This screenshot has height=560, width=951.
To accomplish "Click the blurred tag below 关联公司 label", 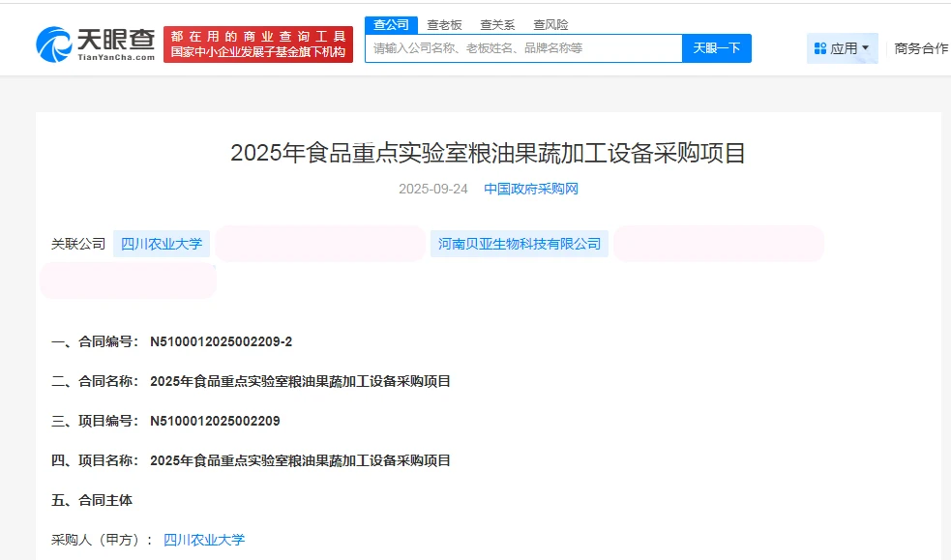I will click(x=128, y=280).
